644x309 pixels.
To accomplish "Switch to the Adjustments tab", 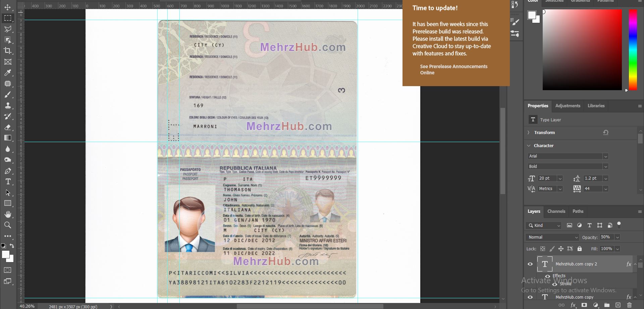I will [568, 106].
